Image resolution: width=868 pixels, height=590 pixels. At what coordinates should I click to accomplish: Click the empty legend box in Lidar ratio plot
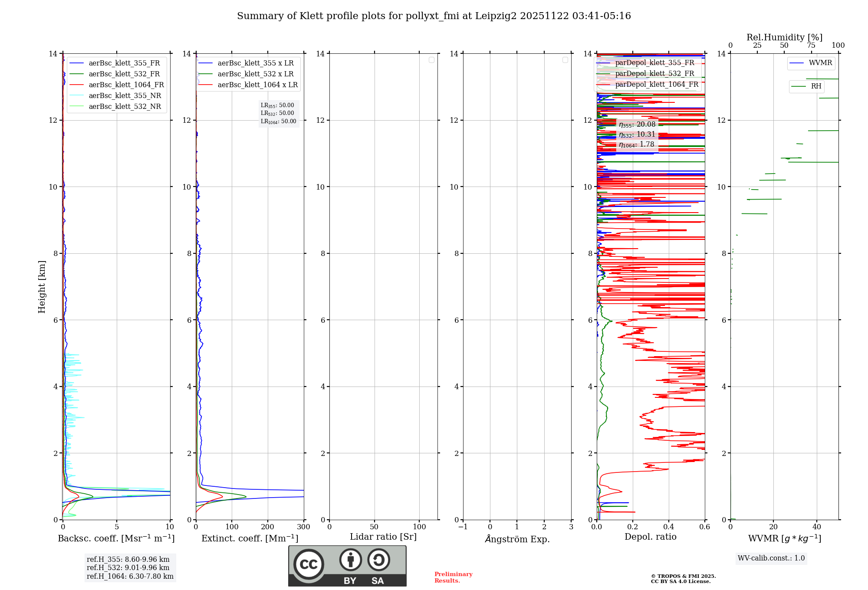coord(431,60)
